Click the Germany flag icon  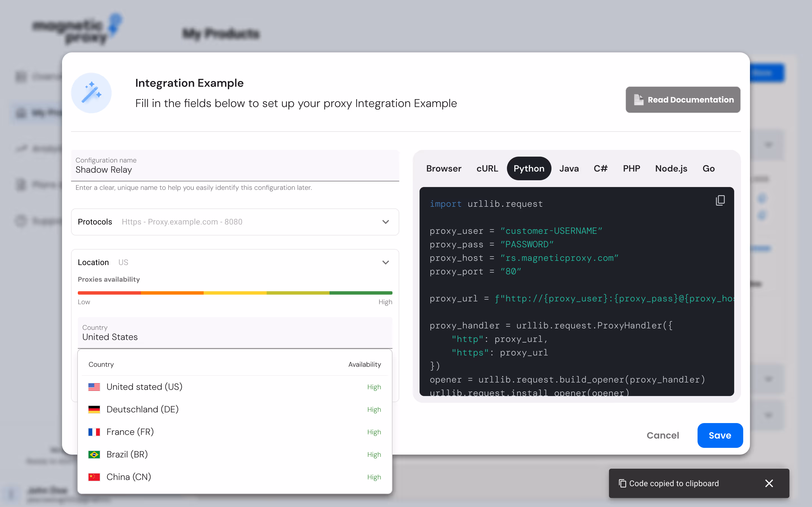94,410
